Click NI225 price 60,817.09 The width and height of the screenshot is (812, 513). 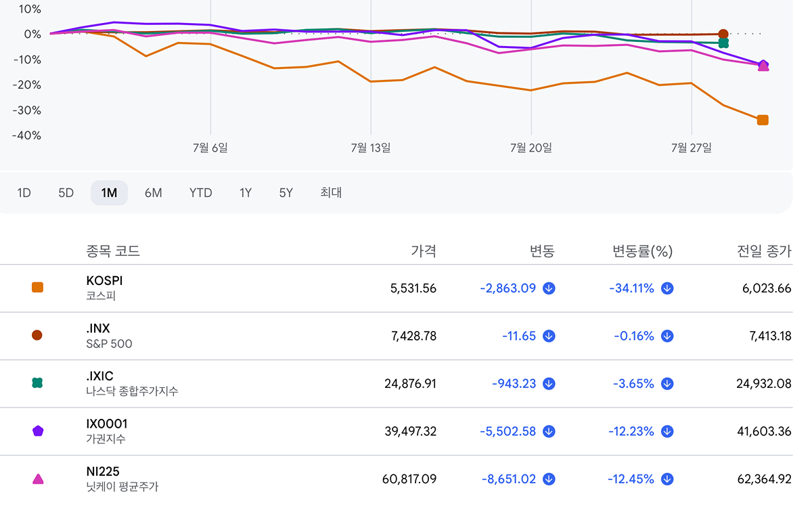411,479
